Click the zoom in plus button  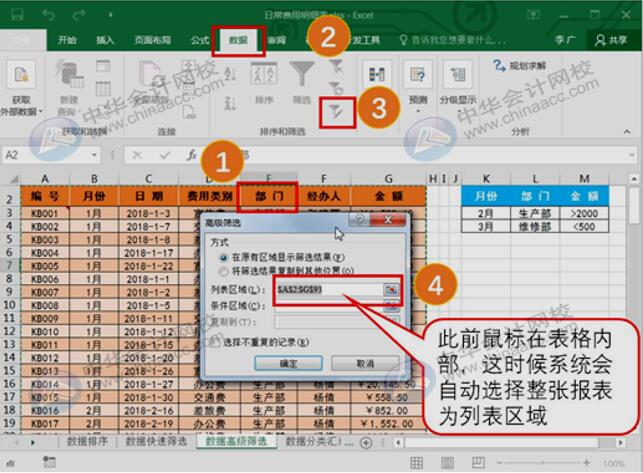[x=587, y=463]
